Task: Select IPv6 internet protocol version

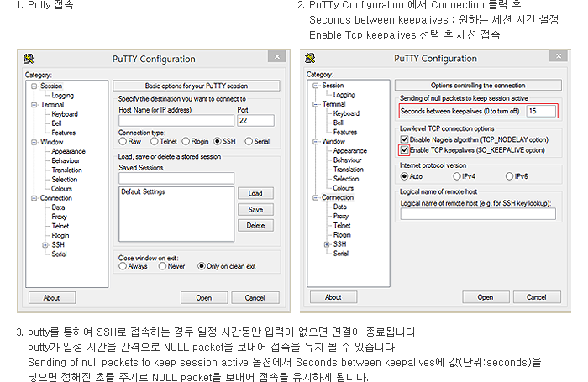Action: pos(509,176)
